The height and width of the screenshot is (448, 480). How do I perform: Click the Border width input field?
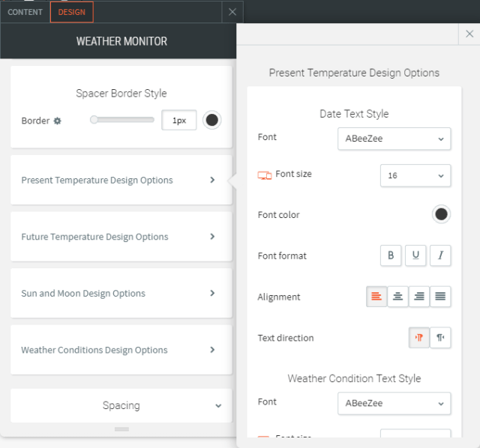point(179,121)
